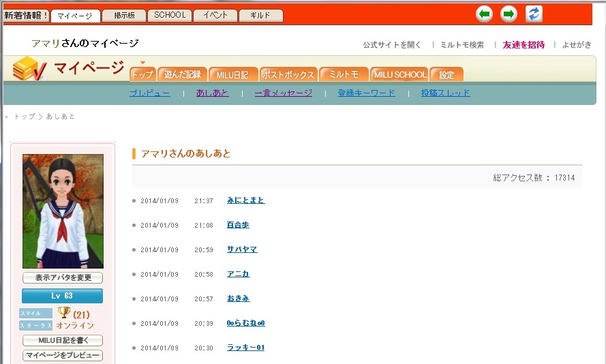Click the My Page books logo icon
This screenshot has width=606, height=364.
coord(29,69)
